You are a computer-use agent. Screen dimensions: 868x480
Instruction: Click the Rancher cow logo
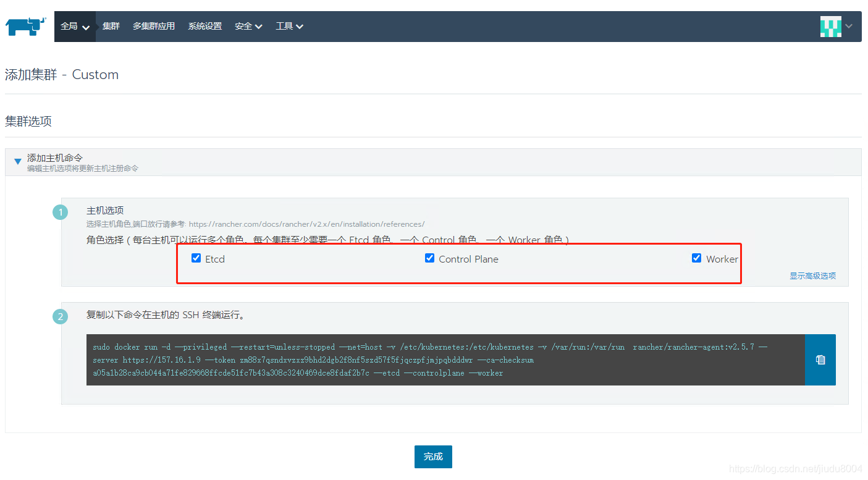click(25, 27)
